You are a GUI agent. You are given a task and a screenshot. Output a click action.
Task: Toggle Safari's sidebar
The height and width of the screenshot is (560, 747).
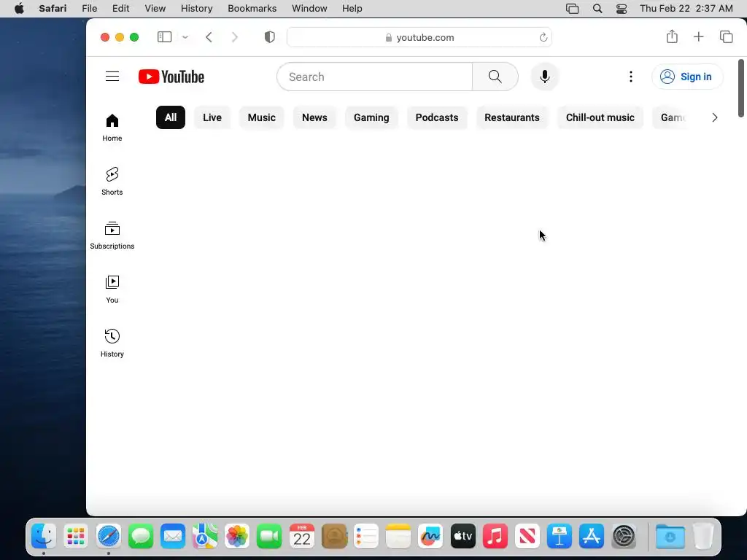tap(164, 37)
